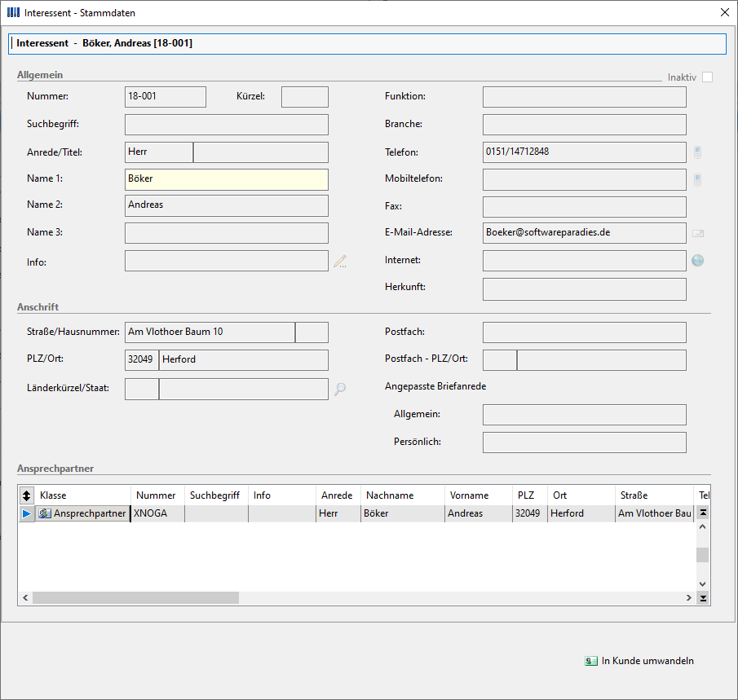Click the Branche input field
Image resolution: width=738 pixels, height=700 pixels.
click(585, 125)
